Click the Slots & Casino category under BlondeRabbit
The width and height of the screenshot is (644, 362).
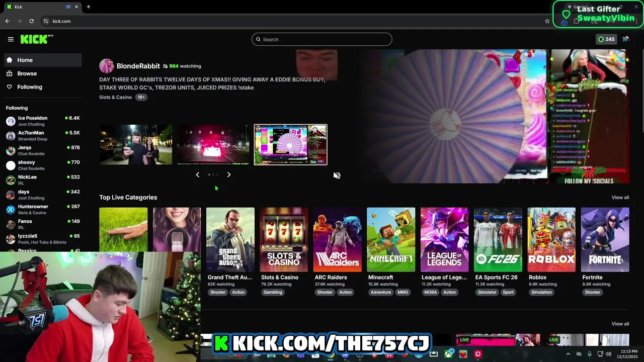(x=115, y=97)
